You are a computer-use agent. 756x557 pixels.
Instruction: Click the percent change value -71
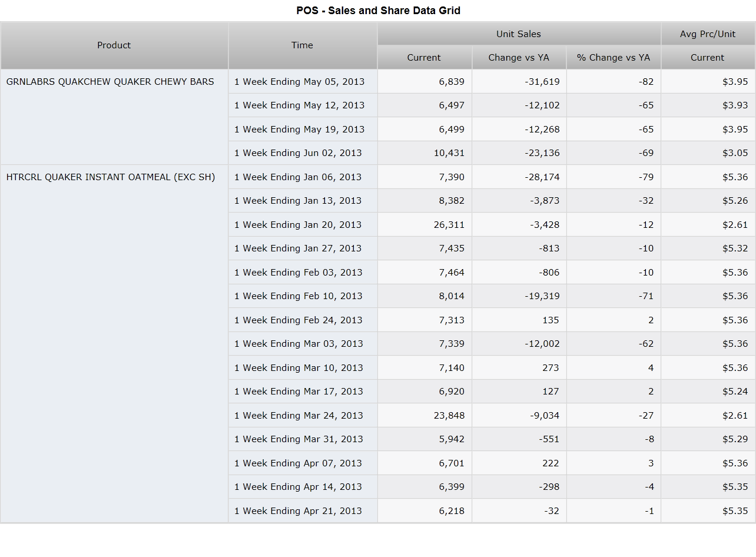click(x=646, y=296)
